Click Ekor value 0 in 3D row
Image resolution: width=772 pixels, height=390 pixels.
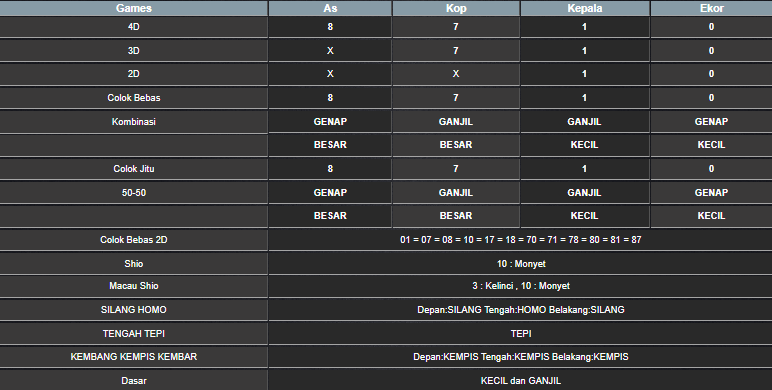pyautogui.click(x=711, y=51)
